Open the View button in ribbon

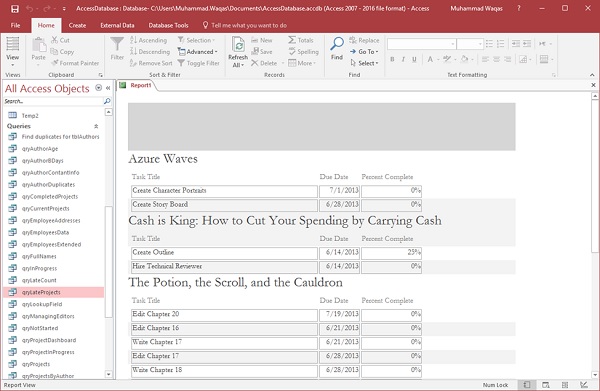13,52
